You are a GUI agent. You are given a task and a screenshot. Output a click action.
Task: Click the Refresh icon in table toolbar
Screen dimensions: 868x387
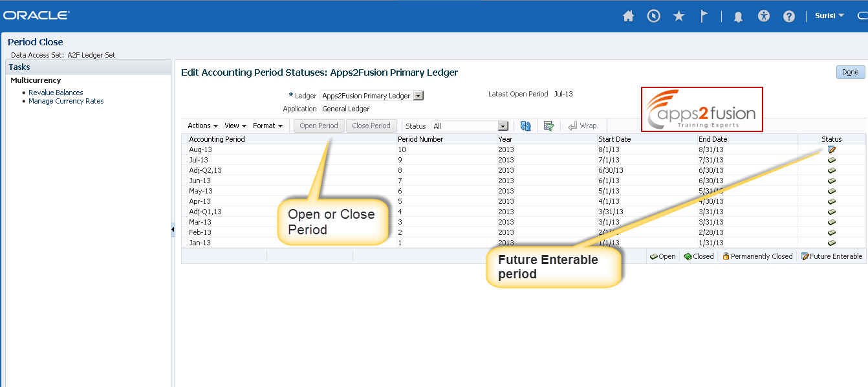(525, 126)
